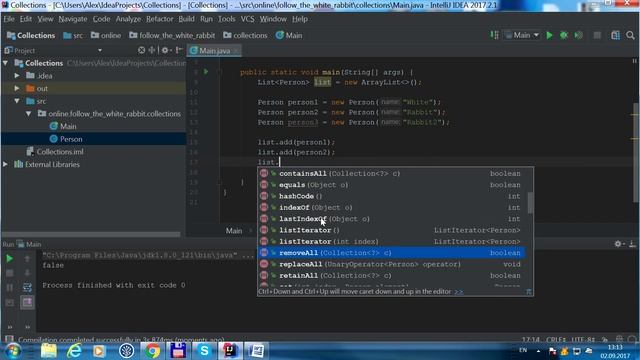Click completion popup scrollbar thumb
This screenshot has height=360, width=640.
click(530, 202)
